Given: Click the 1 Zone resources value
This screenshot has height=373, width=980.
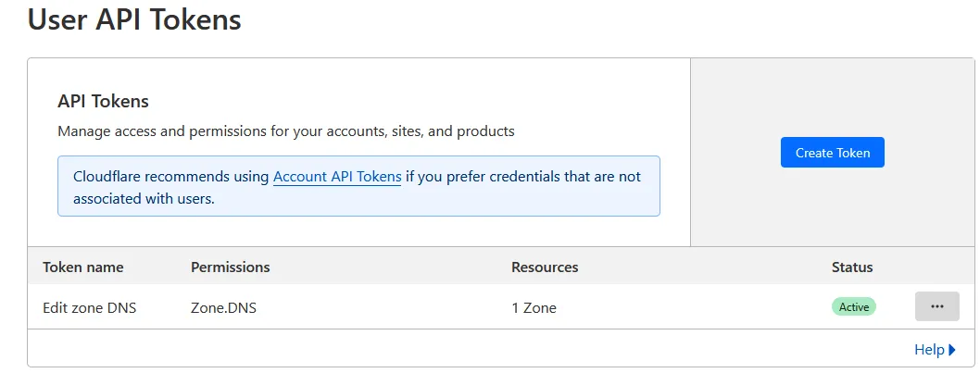Looking at the screenshot, I should (534, 307).
